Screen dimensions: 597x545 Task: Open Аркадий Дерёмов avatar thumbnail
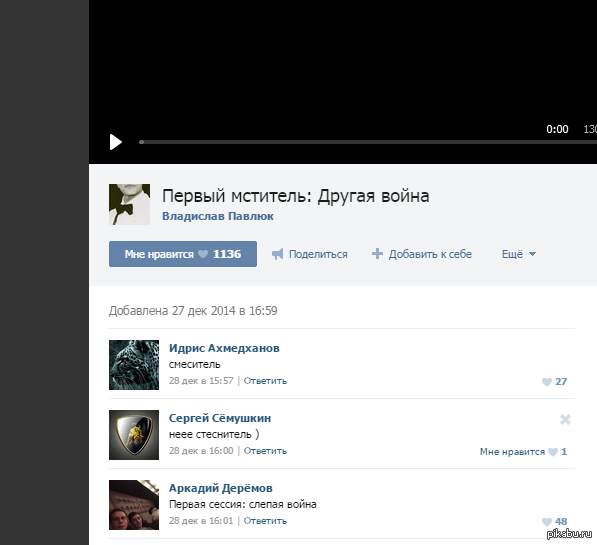click(134, 505)
